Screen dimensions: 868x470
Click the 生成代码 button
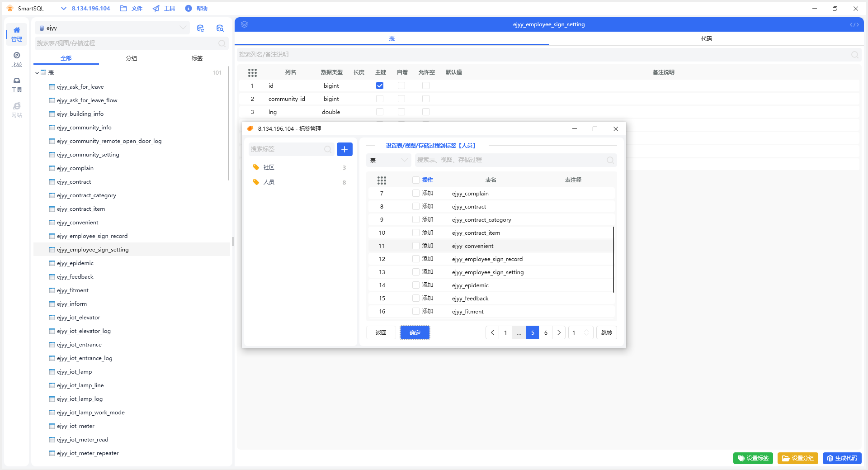pyautogui.click(x=842, y=458)
